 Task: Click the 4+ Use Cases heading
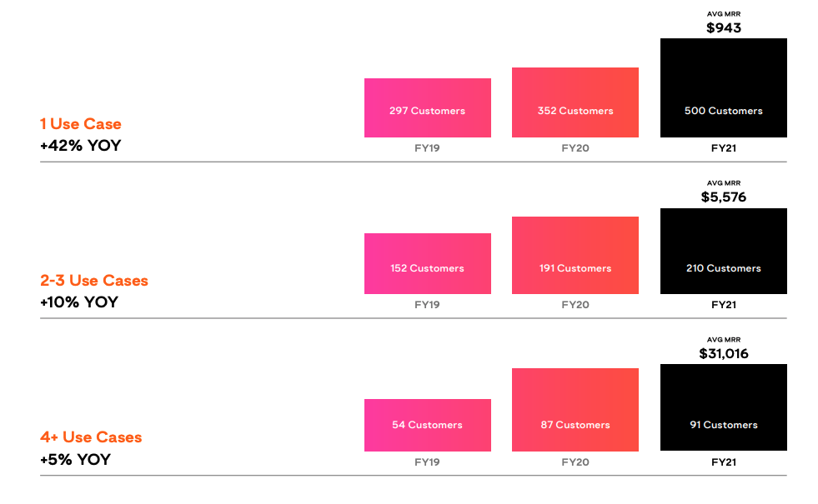[x=91, y=437]
